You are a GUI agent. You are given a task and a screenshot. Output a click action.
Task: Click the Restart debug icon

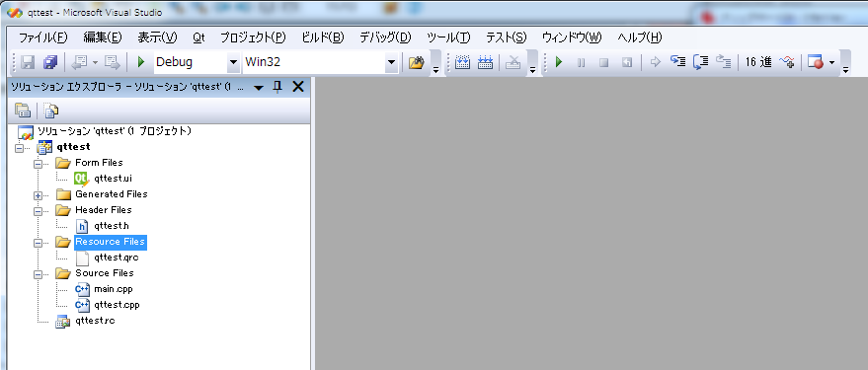pyautogui.click(x=627, y=62)
